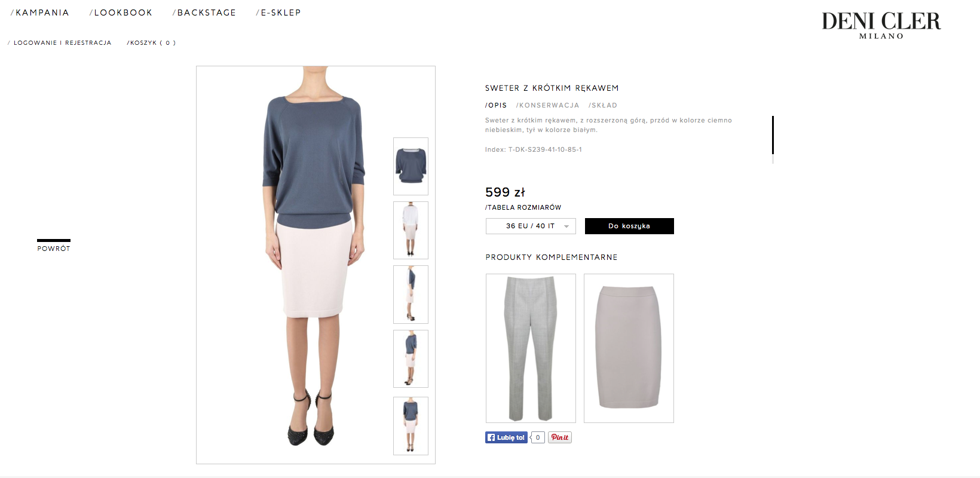Click the Facebook 'Lubię to!' like button
This screenshot has height=478, width=980.
pyautogui.click(x=506, y=437)
